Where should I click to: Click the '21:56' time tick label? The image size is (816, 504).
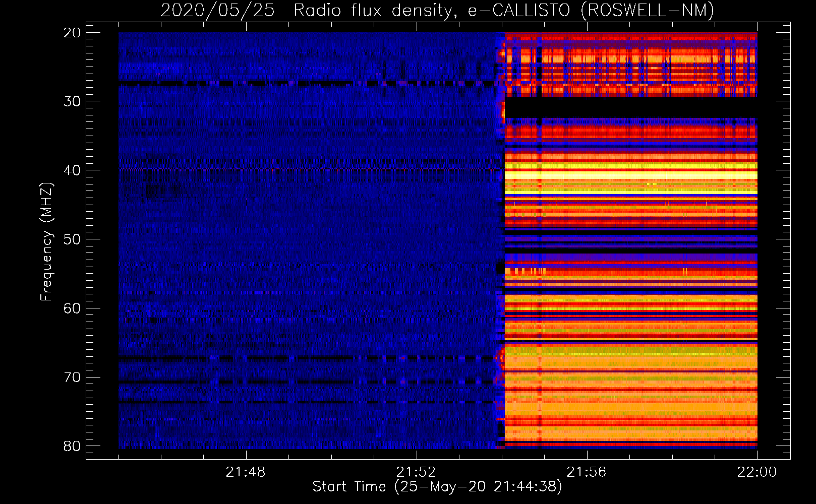tap(587, 472)
